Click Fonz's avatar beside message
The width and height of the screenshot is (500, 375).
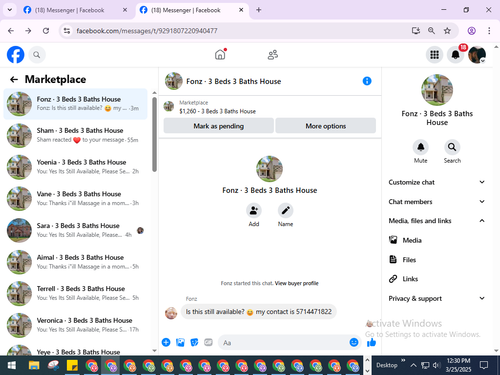point(171,313)
